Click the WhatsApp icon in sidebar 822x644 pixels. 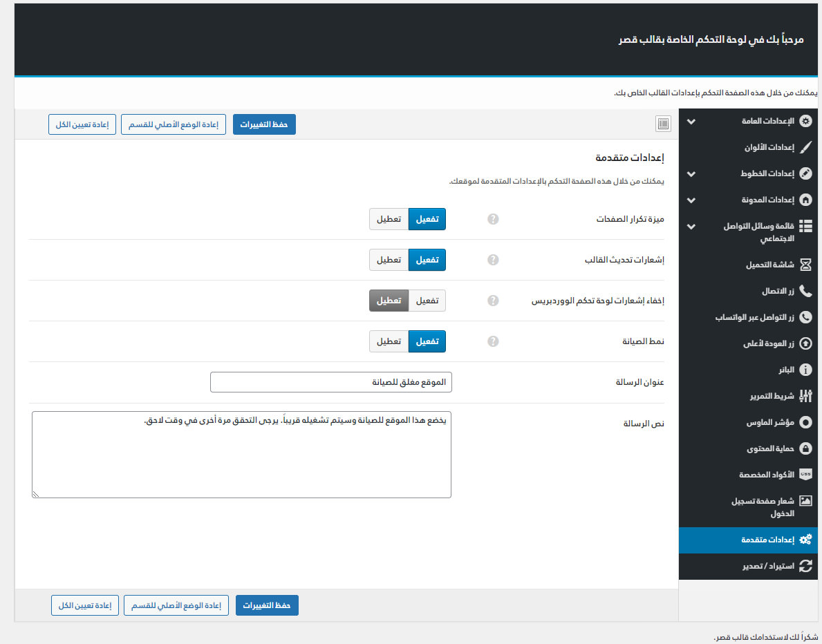pos(805,317)
